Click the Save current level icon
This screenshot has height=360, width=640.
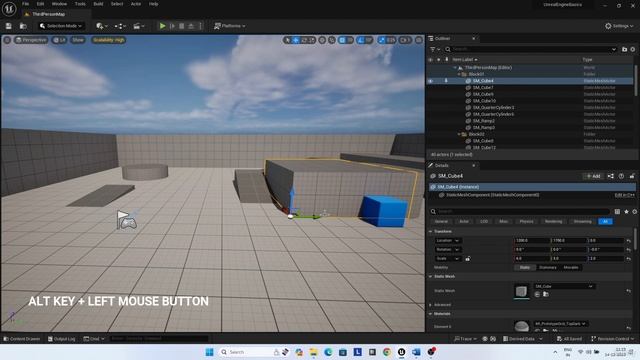(9, 26)
